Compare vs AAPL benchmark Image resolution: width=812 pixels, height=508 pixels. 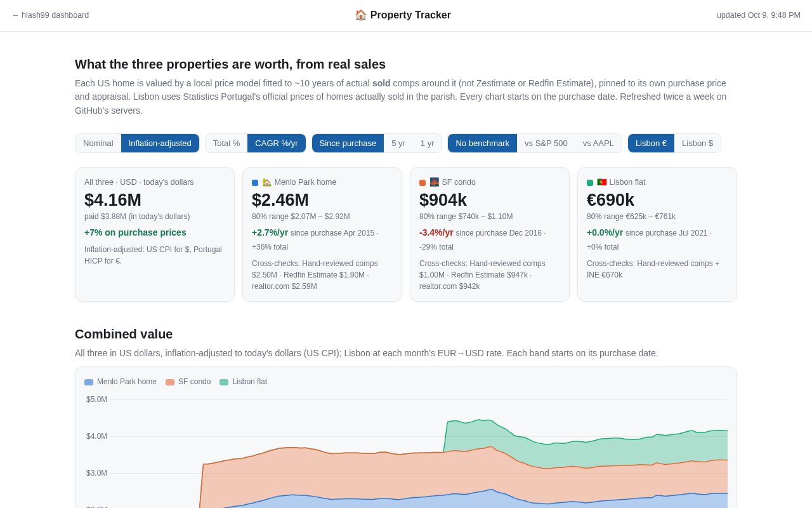click(x=598, y=143)
